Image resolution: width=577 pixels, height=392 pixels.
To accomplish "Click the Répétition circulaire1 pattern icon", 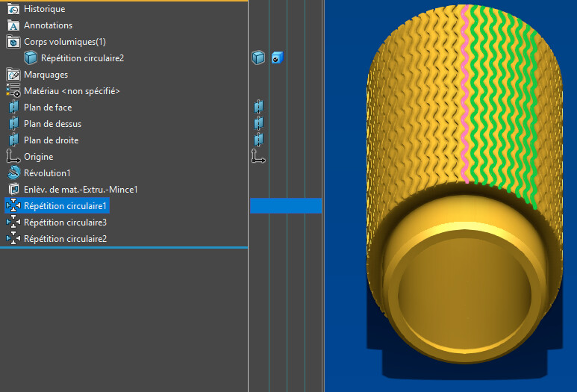I will (13, 205).
